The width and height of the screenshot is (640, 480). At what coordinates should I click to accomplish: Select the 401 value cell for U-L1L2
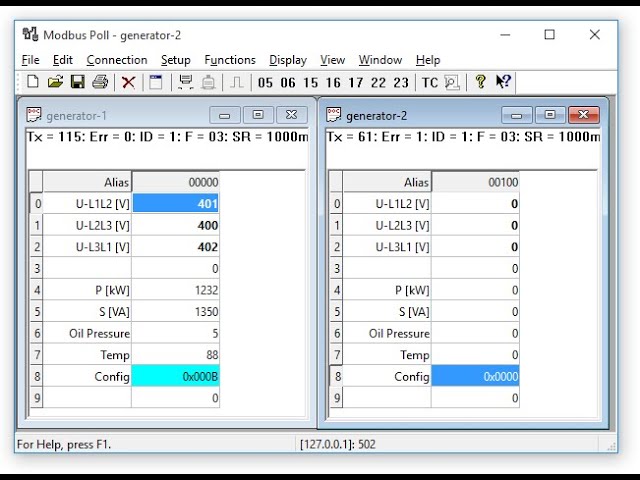(175, 204)
